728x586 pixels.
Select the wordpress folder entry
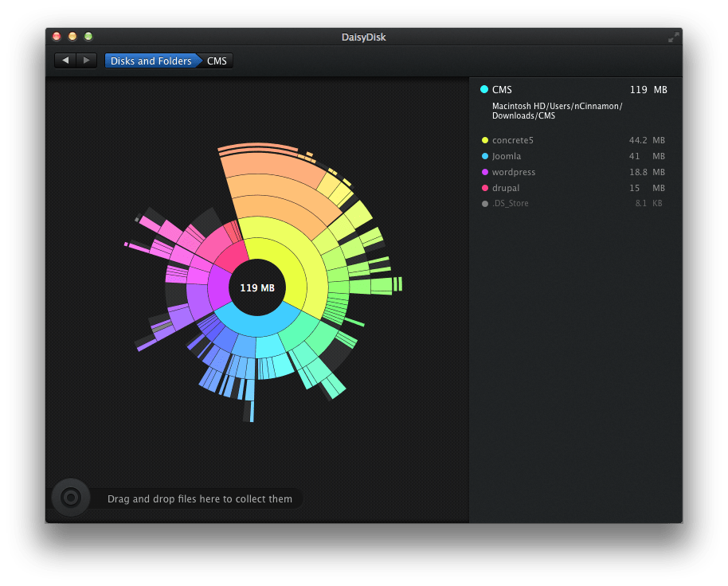click(x=514, y=172)
